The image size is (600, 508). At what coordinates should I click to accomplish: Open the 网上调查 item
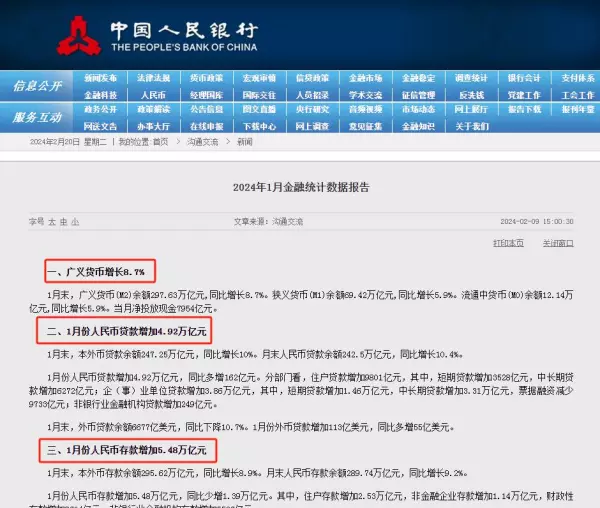[x=312, y=126]
